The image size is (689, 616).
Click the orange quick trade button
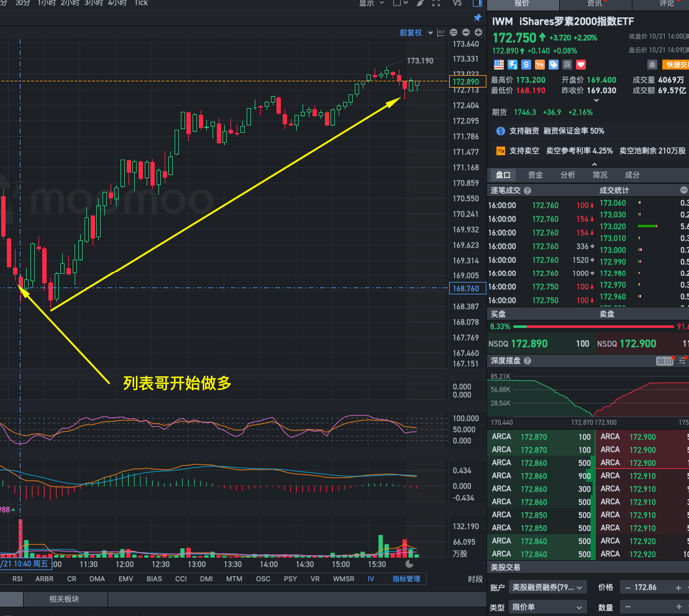point(675,65)
